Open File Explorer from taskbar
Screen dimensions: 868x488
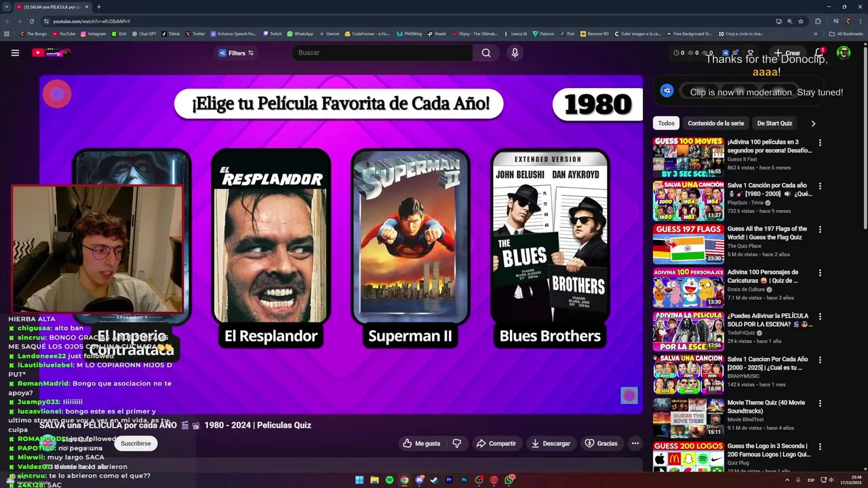pyautogui.click(x=374, y=480)
